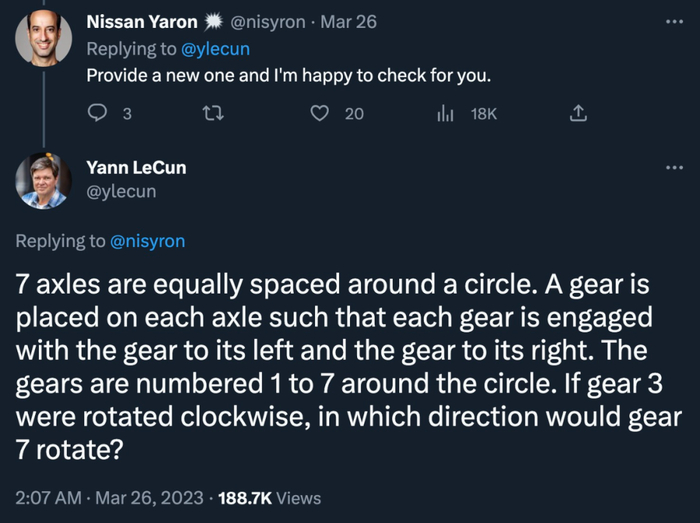View analytics icon showing 18K views
Viewport: 700px width, 523px height.
coord(445,114)
